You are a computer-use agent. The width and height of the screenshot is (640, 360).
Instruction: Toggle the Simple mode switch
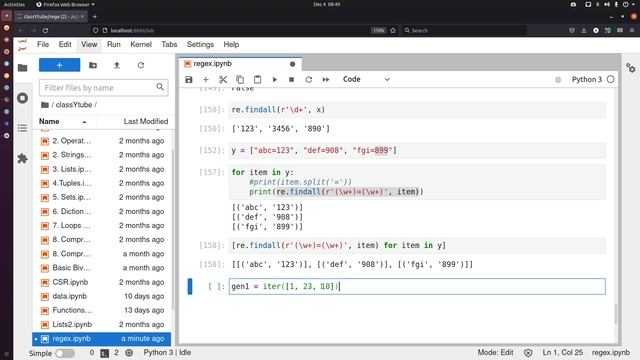click(65, 353)
